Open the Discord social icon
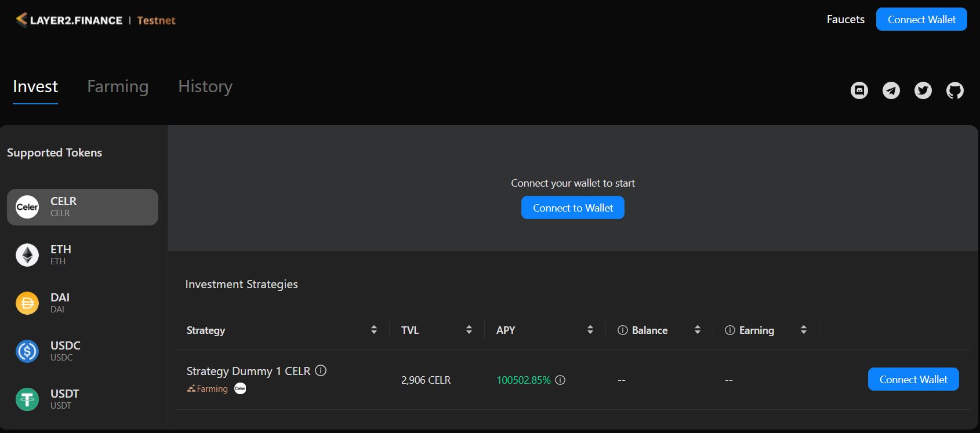Screen dimensions: 980x433 click(x=859, y=90)
